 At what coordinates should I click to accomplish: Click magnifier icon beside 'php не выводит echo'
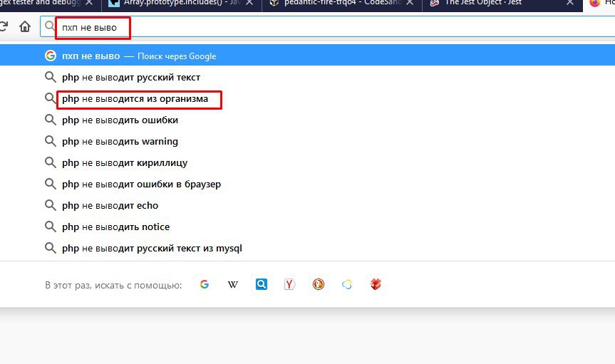coord(50,205)
